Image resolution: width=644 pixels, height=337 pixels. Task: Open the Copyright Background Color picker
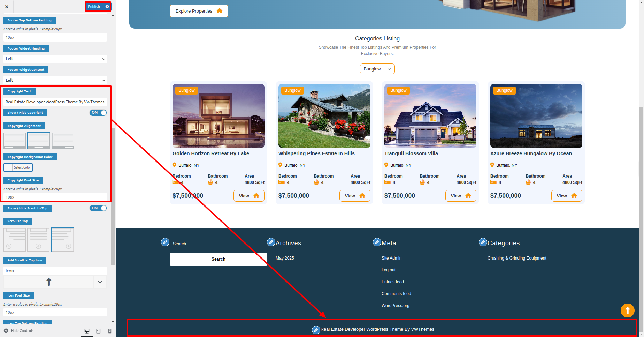point(18,167)
